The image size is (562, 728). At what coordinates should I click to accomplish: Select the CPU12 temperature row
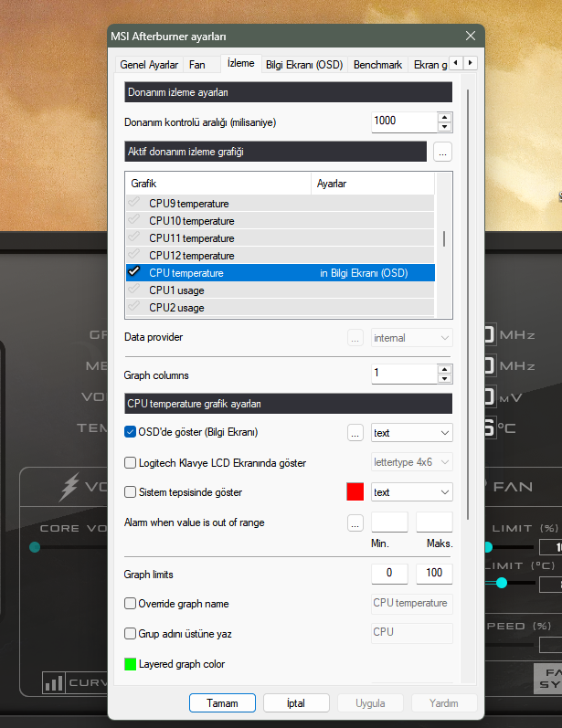coord(280,256)
